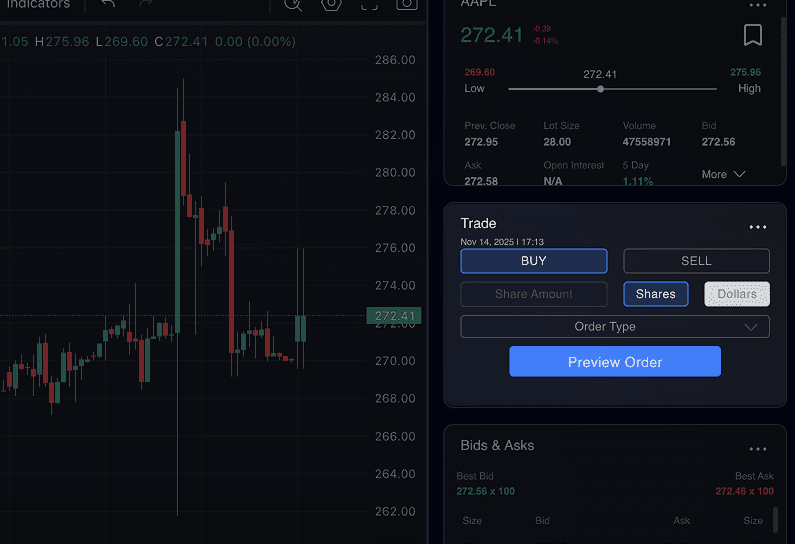Click Best Bid 272.56 x 100
This screenshot has height=544, width=795.
pos(486,491)
